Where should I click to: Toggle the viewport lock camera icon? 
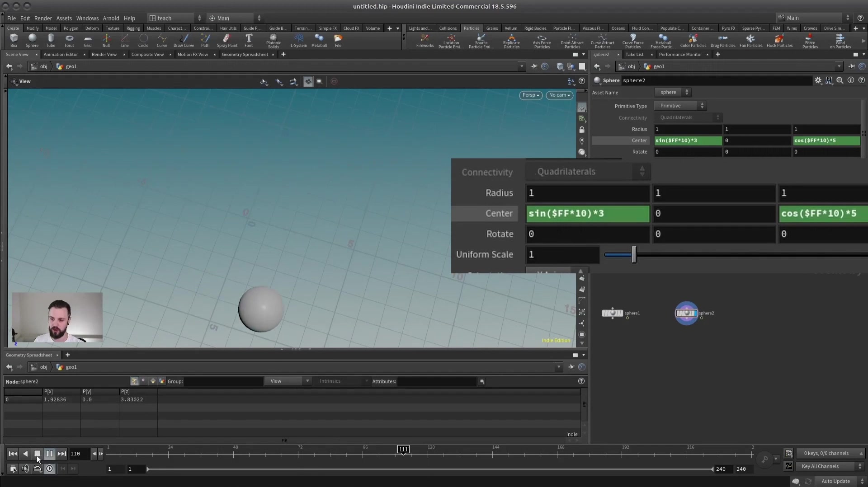582,130
